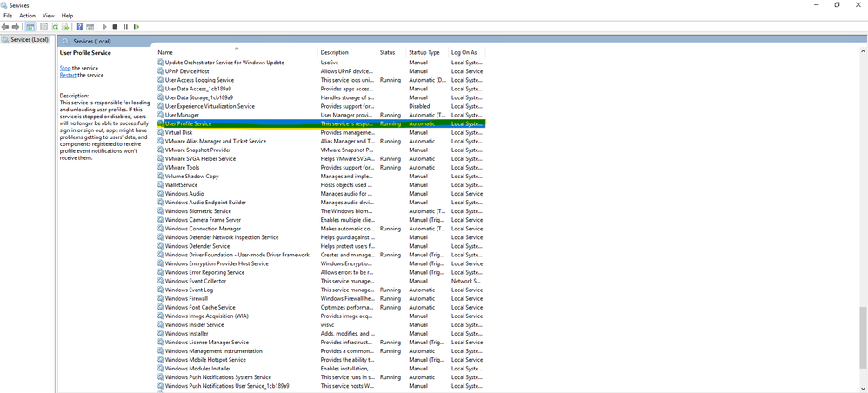The width and height of the screenshot is (868, 393).
Task: Click the vertical scrollbar thumb
Action: tap(864, 337)
